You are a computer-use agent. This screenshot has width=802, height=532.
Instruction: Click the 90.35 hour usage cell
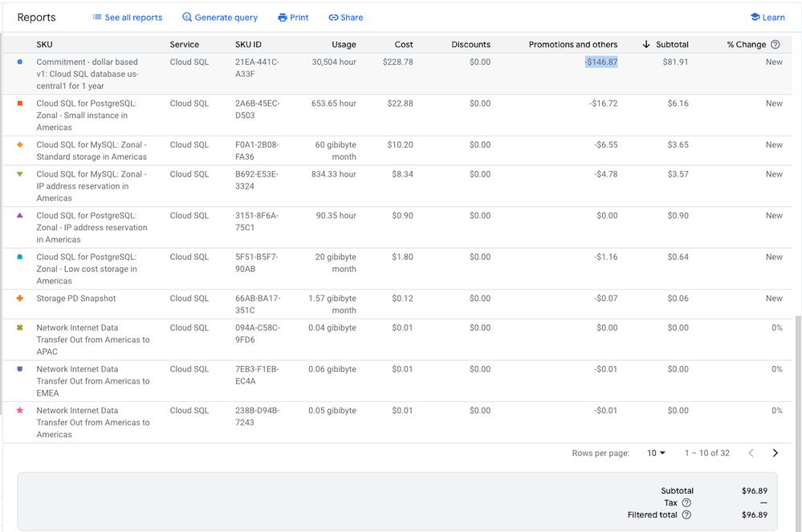point(336,216)
